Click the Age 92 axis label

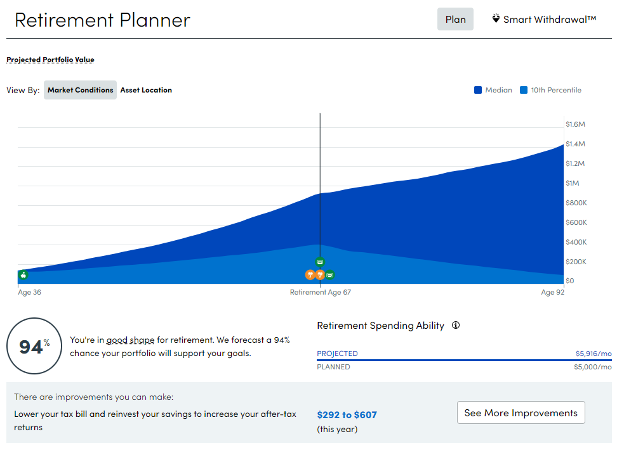point(552,292)
